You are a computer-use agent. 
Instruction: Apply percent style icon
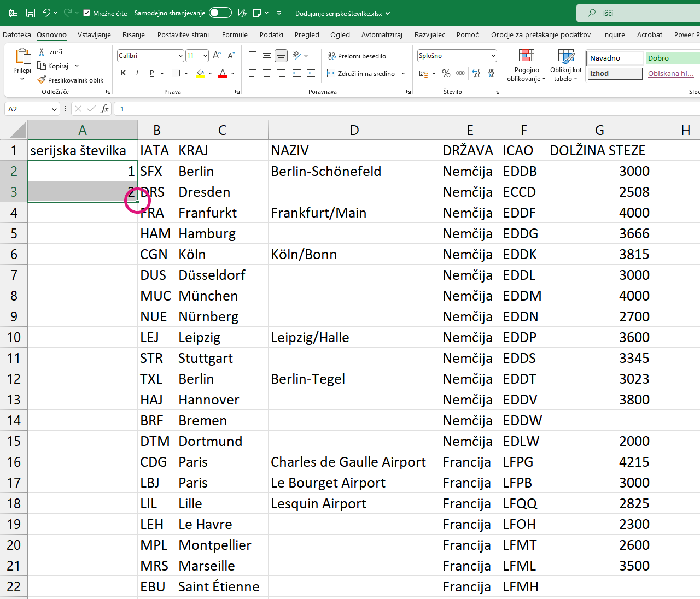pos(446,73)
